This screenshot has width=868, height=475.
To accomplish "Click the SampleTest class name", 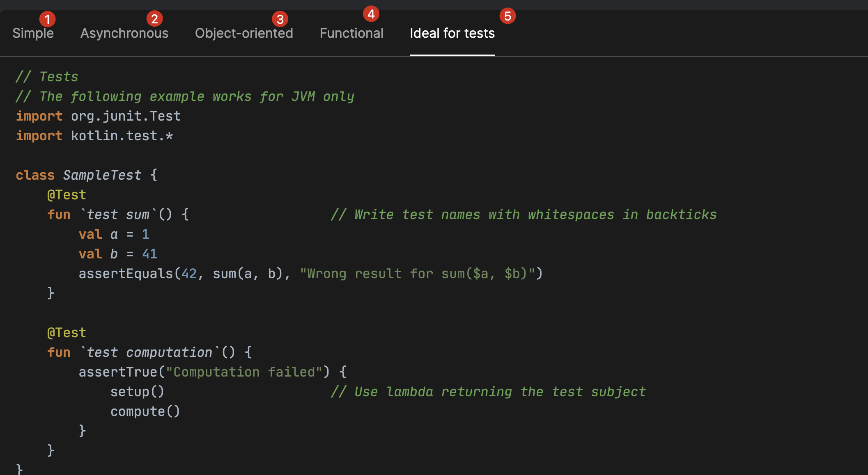I will (102, 175).
